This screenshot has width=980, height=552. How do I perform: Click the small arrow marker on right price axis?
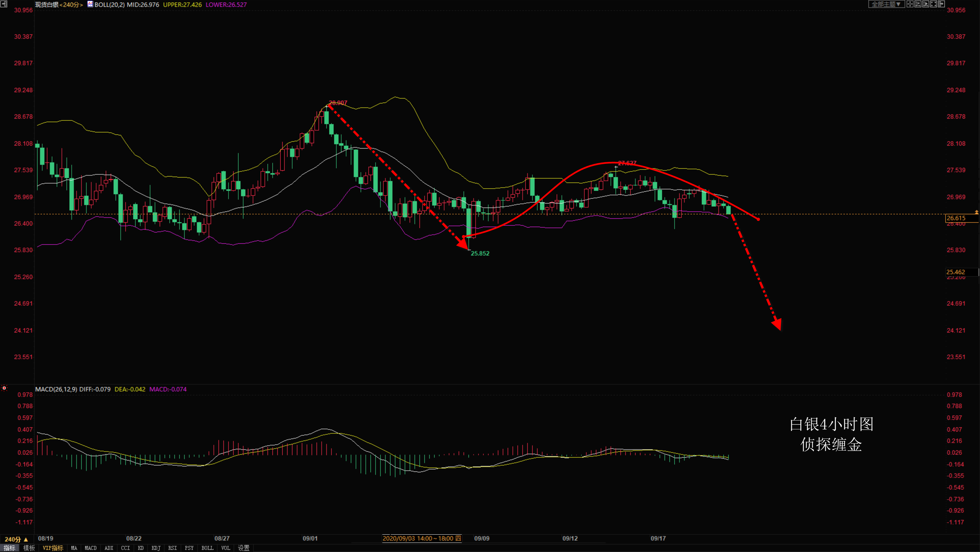[x=977, y=212]
